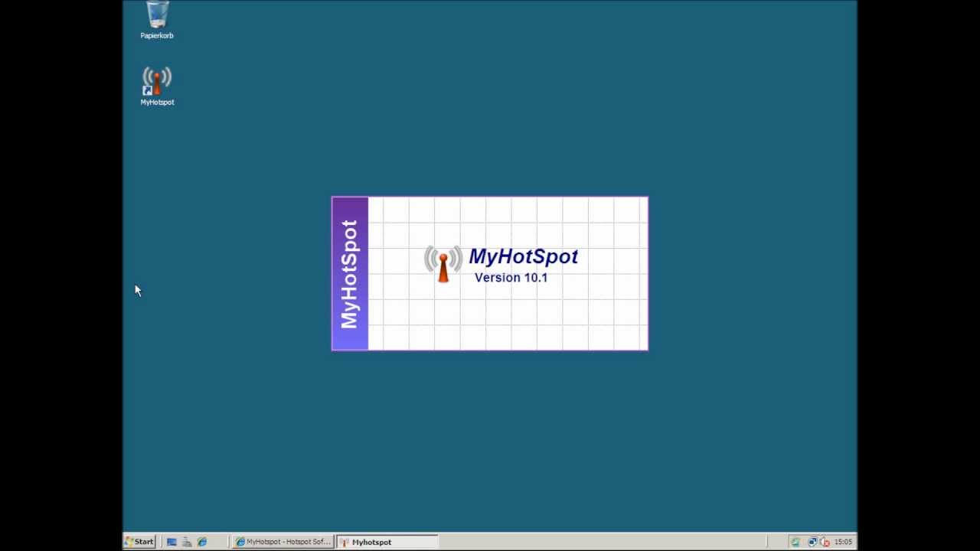Click the MyHotSpot splash title text
Viewport: 980px width, 551px height.
click(x=523, y=256)
